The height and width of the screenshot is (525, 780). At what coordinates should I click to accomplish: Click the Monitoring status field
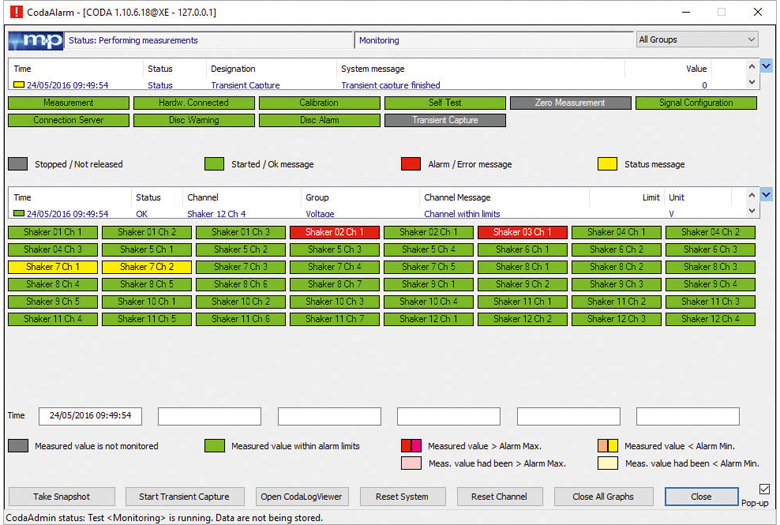493,40
